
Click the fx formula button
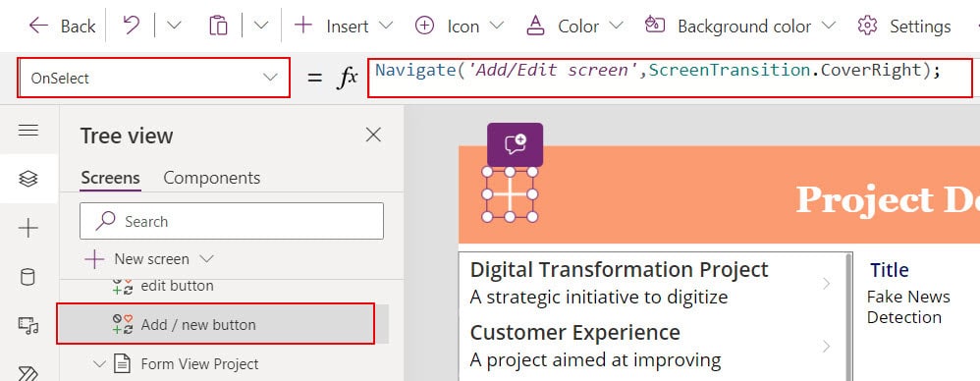click(349, 79)
